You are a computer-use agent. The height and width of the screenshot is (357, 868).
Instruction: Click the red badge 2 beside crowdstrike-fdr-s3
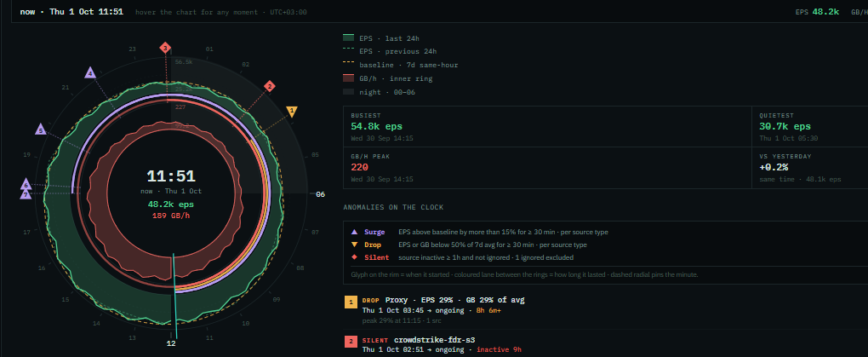coord(351,342)
